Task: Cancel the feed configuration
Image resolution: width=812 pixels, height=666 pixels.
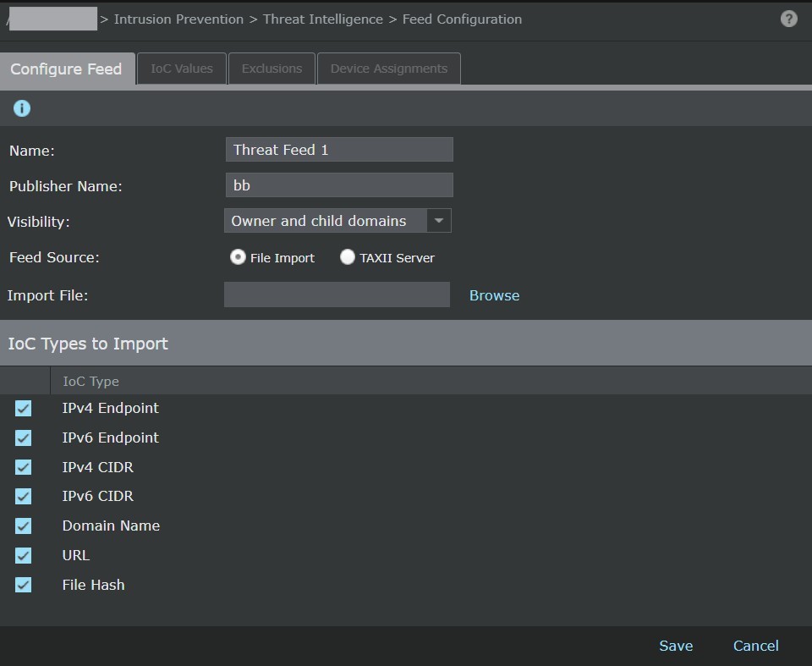Action: click(x=756, y=646)
